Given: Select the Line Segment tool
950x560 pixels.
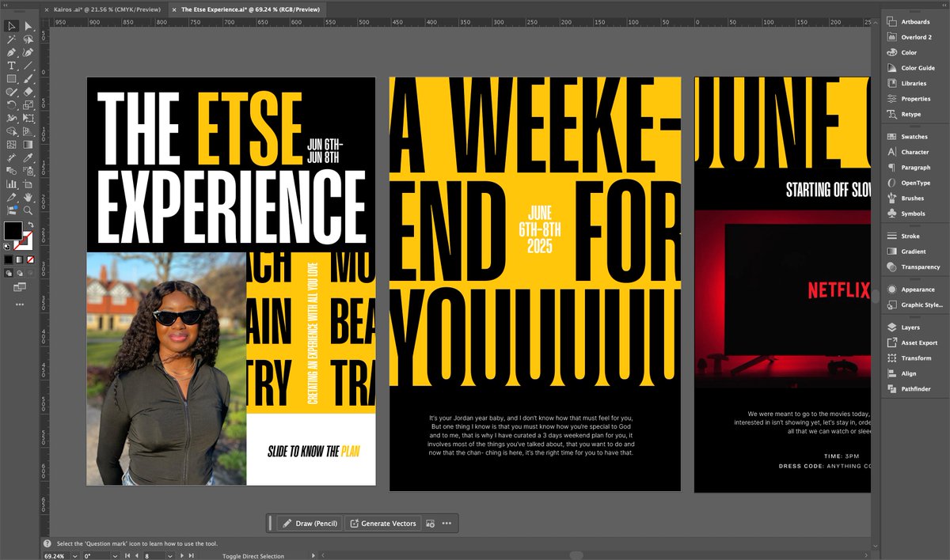Looking at the screenshot, I should pyautogui.click(x=28, y=66).
